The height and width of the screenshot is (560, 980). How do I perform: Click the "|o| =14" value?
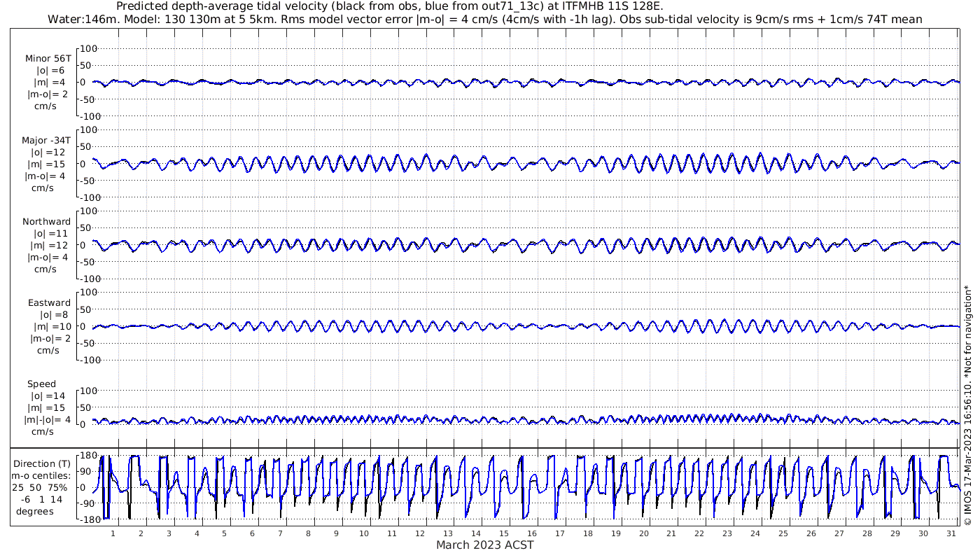(x=48, y=395)
